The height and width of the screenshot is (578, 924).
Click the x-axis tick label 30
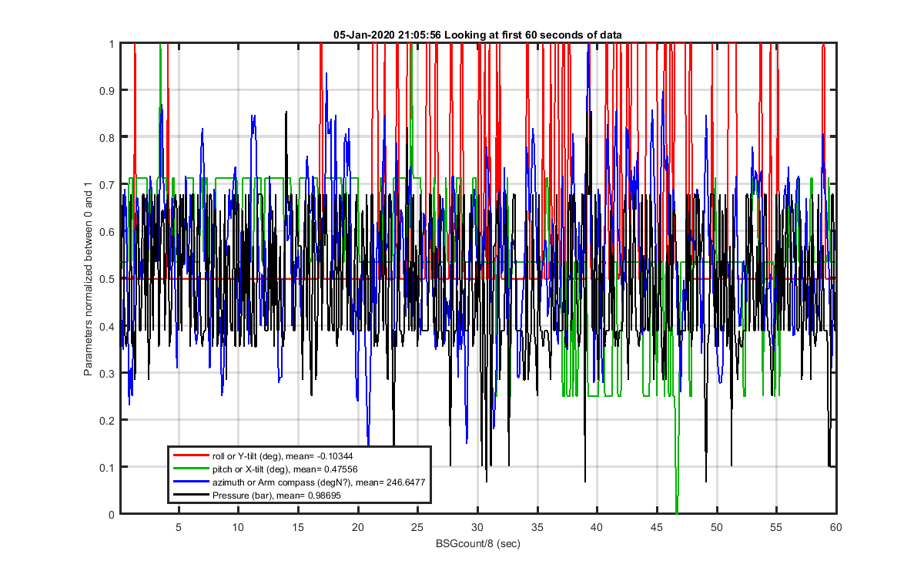click(477, 527)
